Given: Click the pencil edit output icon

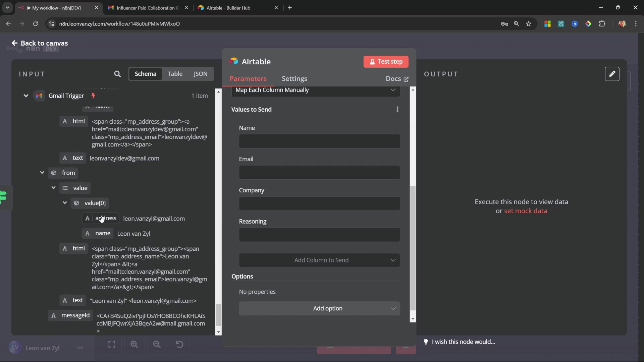Looking at the screenshot, I should pyautogui.click(x=612, y=74).
